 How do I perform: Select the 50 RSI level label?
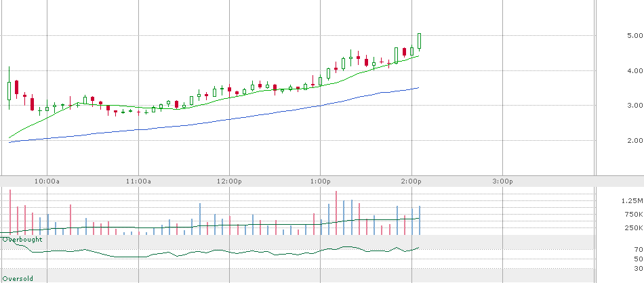click(x=639, y=259)
